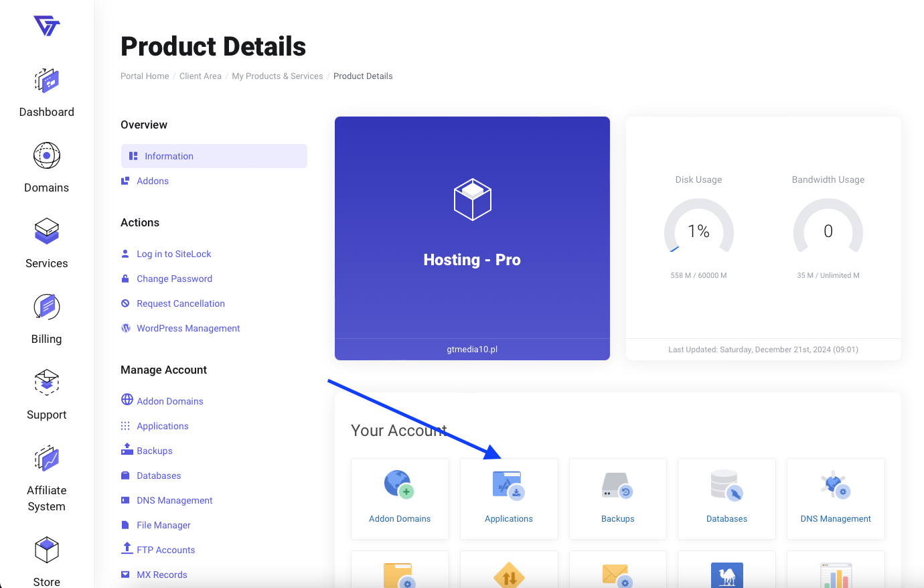Viewport: 924px width, 588px height.
Task: Open the Store cube icon
Action: coord(47,550)
